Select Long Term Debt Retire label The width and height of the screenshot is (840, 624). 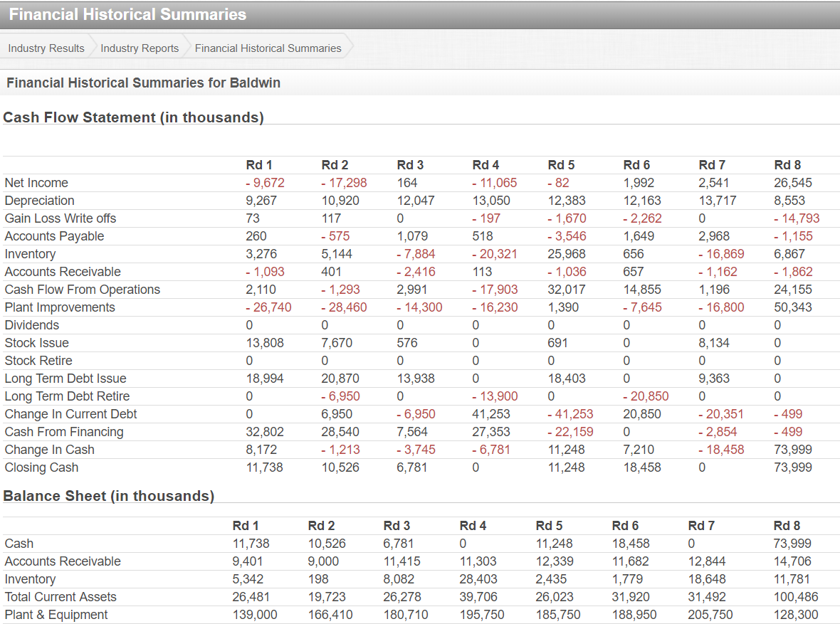coord(68,396)
